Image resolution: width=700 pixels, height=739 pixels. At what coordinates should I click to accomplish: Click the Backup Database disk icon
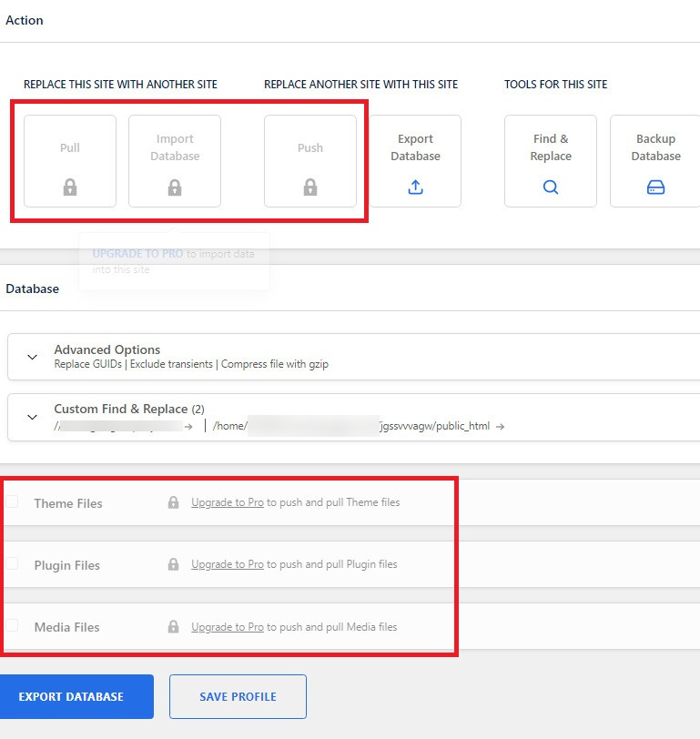point(655,187)
